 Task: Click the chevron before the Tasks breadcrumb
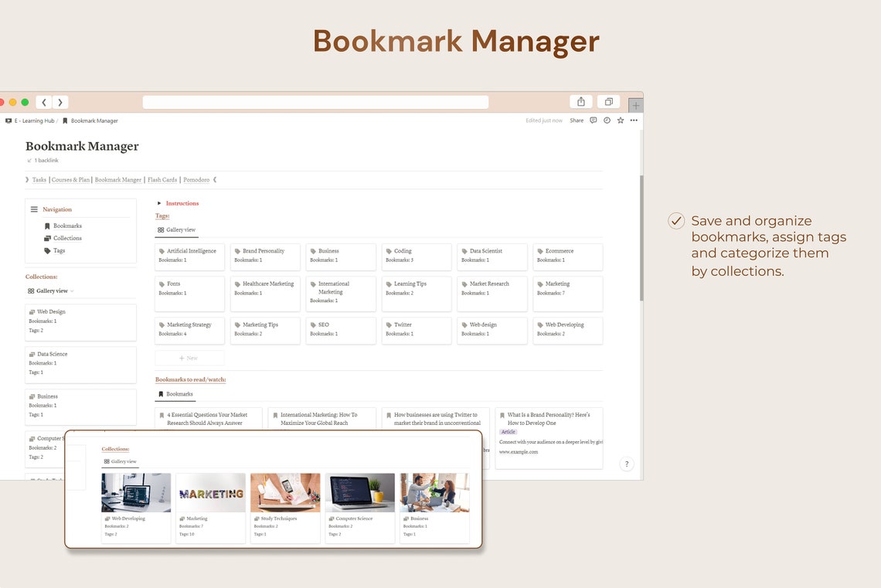tap(26, 179)
